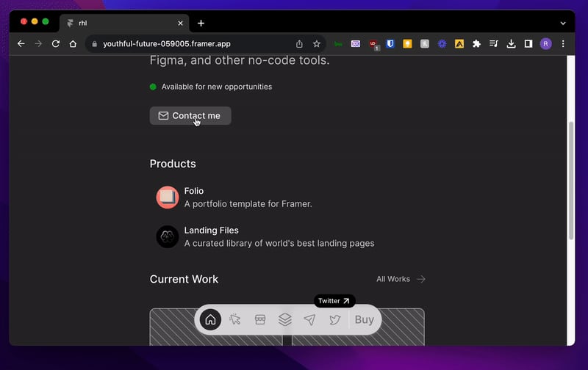The height and width of the screenshot is (370, 588).
Task: Go back with browser back arrow
Action: 21,44
